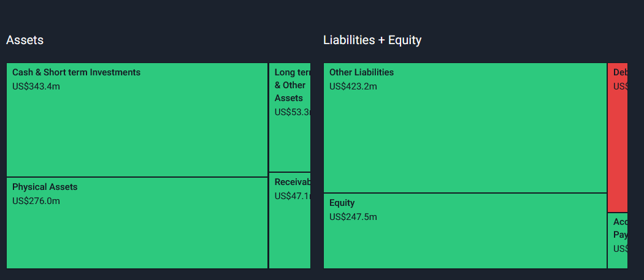Click the Physical Assets label text
The height and width of the screenshot is (280, 644).
(45, 187)
